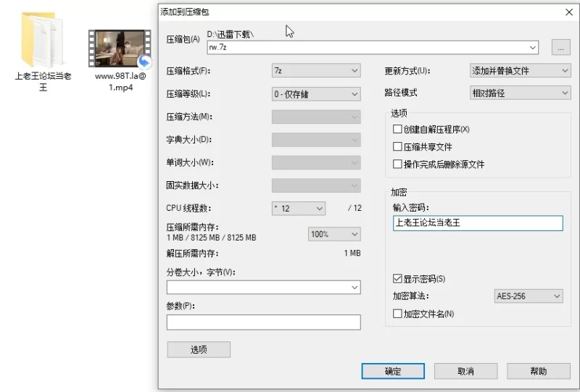Screen dimensions: 580x392
Task: Open the update mode dropdown
Action: click(520, 71)
